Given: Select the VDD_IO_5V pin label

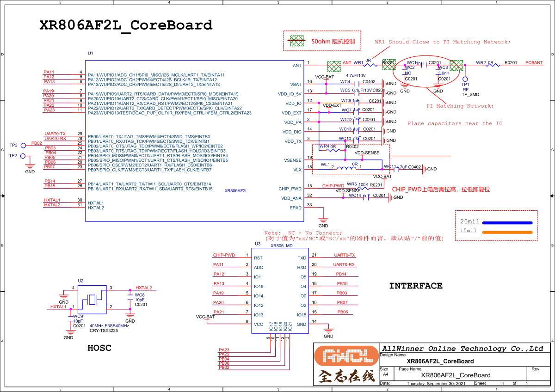Looking at the screenshot, I should (290, 94).
